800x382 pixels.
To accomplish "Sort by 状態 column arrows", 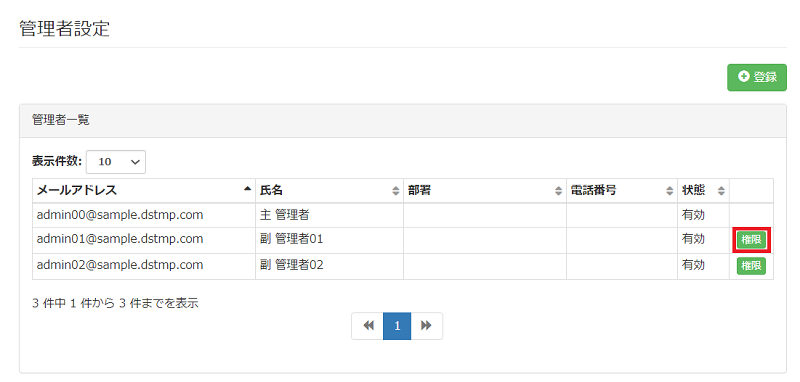I will (721, 191).
